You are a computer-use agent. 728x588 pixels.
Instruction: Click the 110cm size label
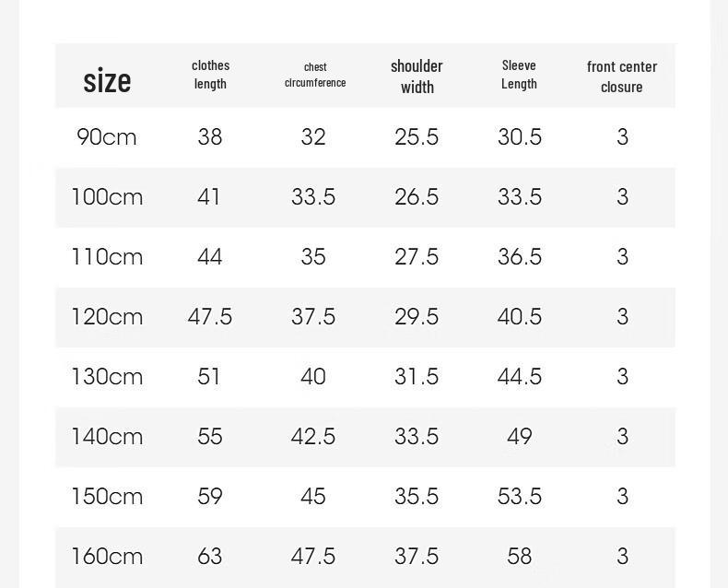coord(107,257)
